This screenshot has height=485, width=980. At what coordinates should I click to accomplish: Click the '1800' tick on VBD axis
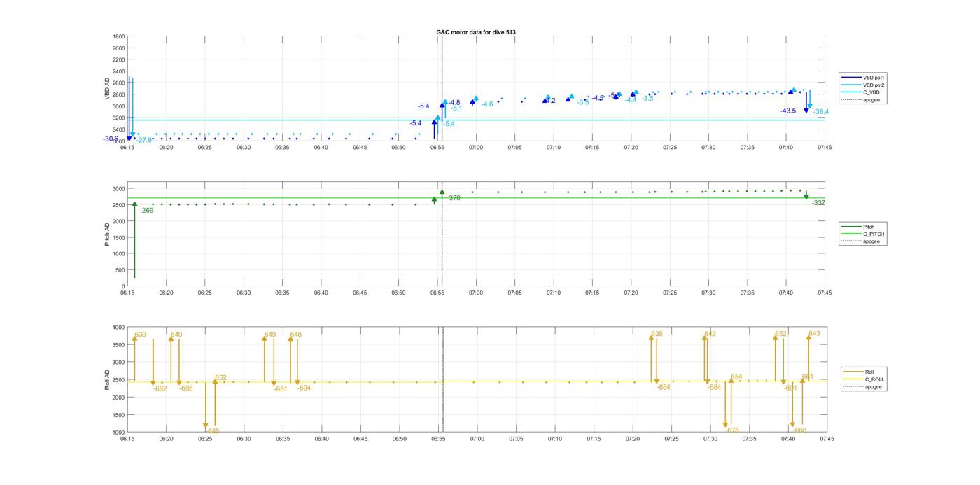[119, 36]
